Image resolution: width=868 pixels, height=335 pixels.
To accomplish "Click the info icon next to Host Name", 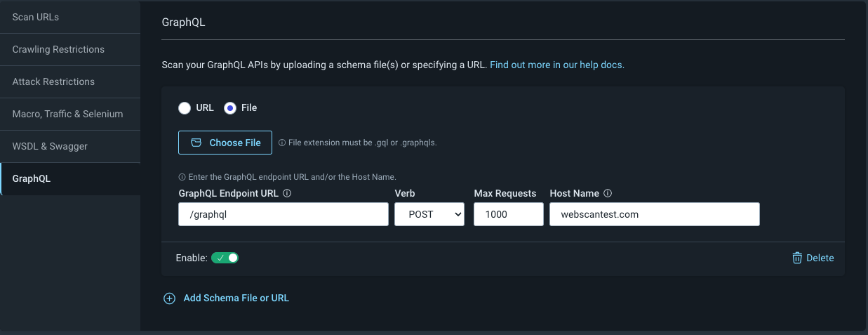I will click(x=608, y=193).
